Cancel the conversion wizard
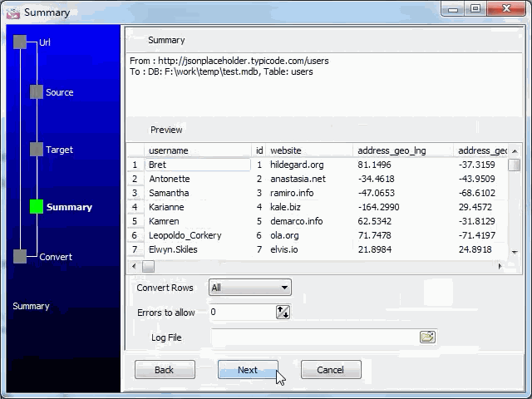This screenshot has height=399, width=532. (x=331, y=370)
